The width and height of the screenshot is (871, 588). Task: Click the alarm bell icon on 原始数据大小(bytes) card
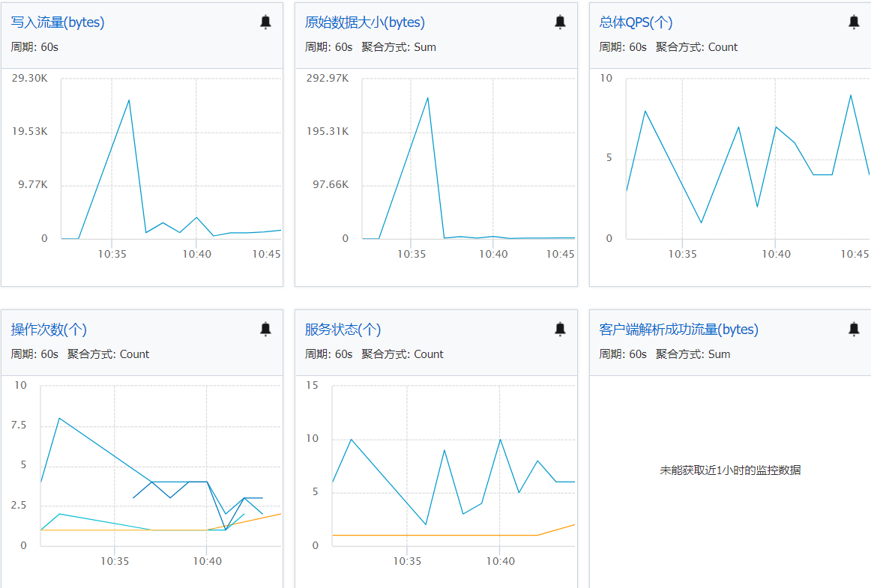pos(560,22)
